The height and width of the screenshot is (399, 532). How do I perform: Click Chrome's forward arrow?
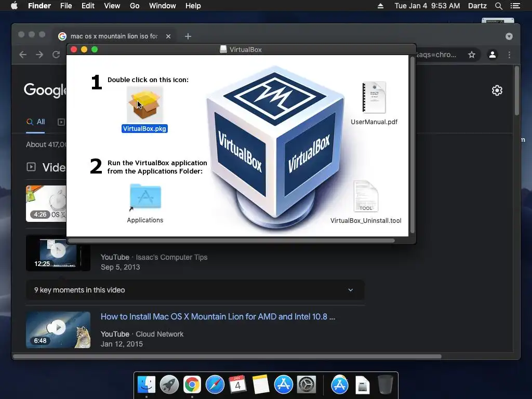pos(39,55)
